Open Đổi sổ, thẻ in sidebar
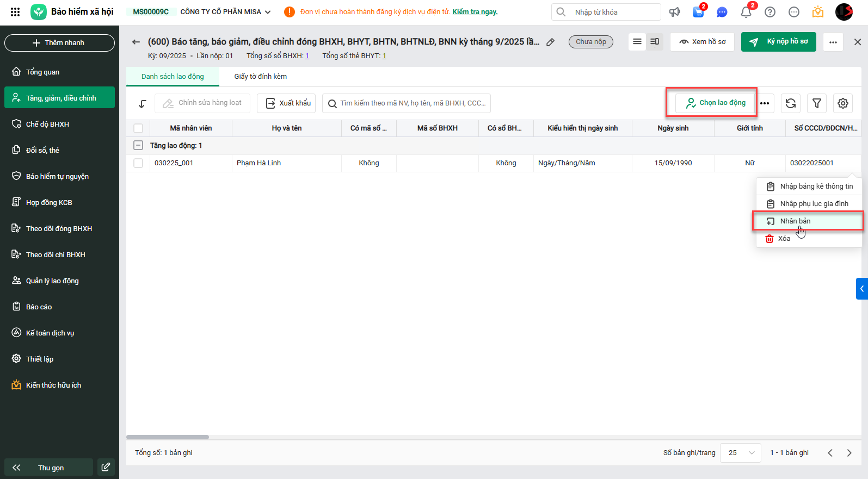This screenshot has width=868, height=479. coord(60,150)
